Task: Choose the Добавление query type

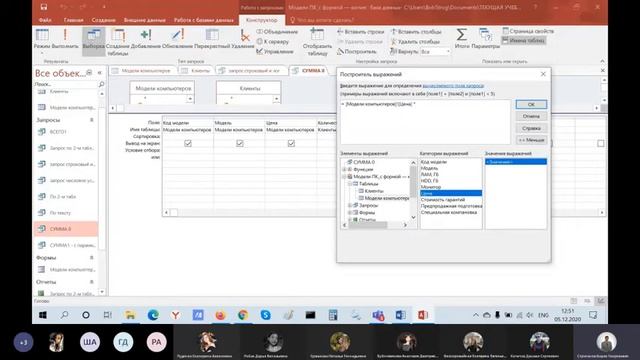Action: point(146,39)
